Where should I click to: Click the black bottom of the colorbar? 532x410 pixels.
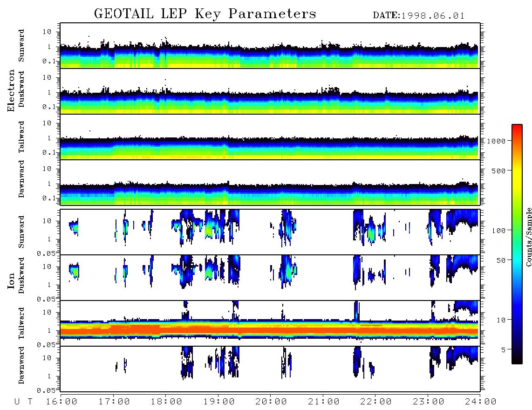point(517,358)
